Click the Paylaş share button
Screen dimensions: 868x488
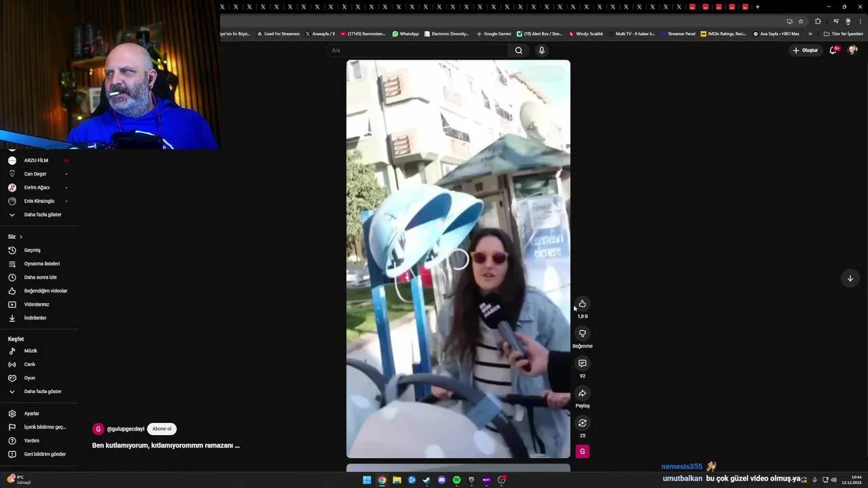coord(582,393)
